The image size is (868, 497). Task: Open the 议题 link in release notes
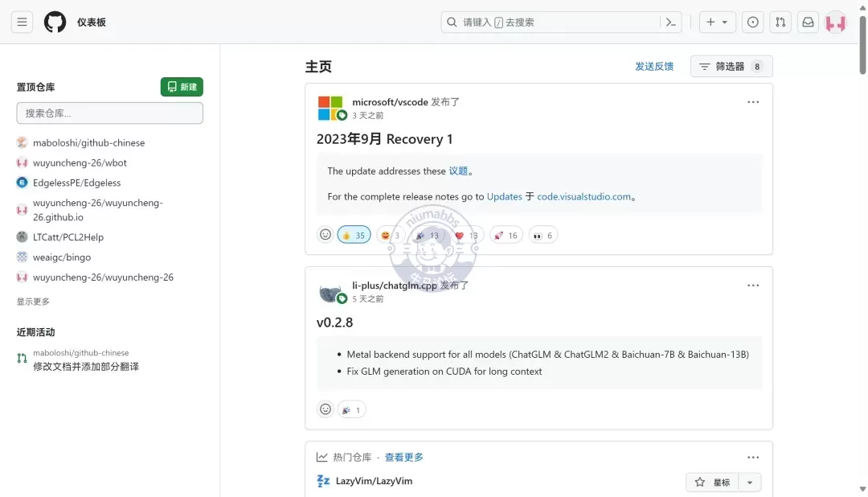point(458,171)
